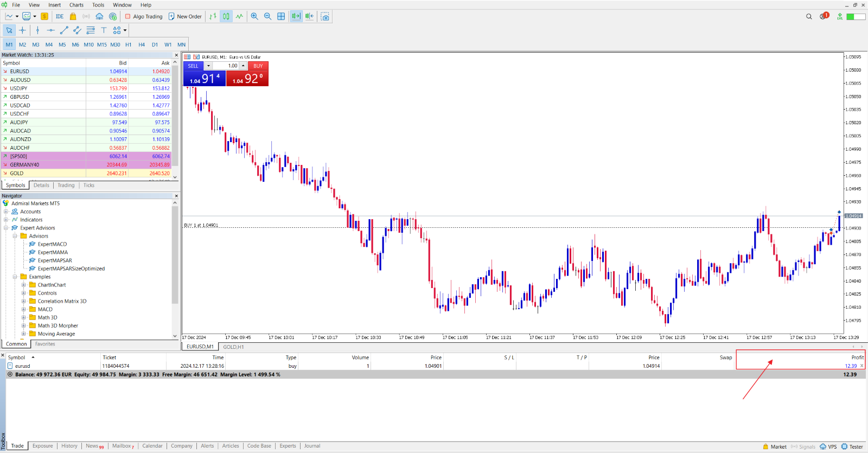Expand the Accounts node in Navigator
Image resolution: width=868 pixels, height=453 pixels.
6,212
